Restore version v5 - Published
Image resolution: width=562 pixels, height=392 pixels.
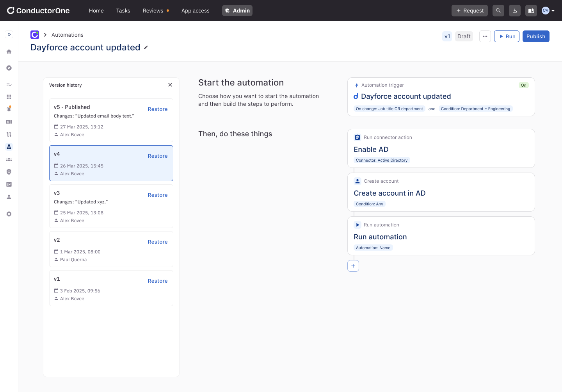tap(158, 109)
